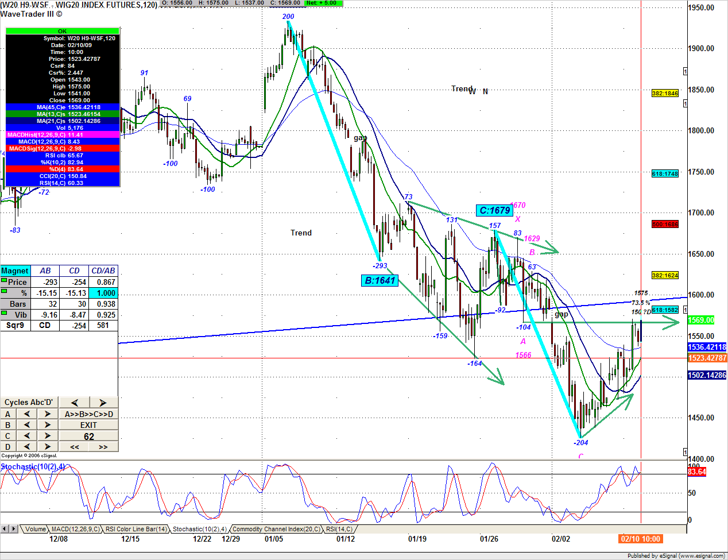
Task: Open the Volume study tab
Action: (35, 529)
